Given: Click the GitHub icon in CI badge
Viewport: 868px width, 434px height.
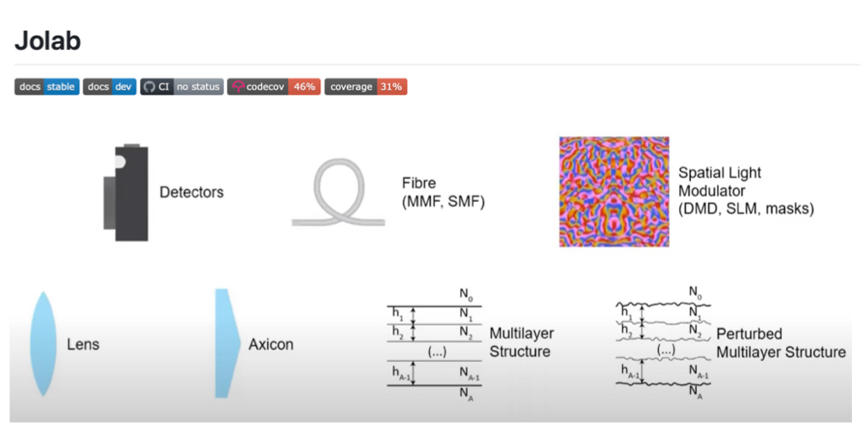Looking at the screenshot, I should click(x=149, y=86).
